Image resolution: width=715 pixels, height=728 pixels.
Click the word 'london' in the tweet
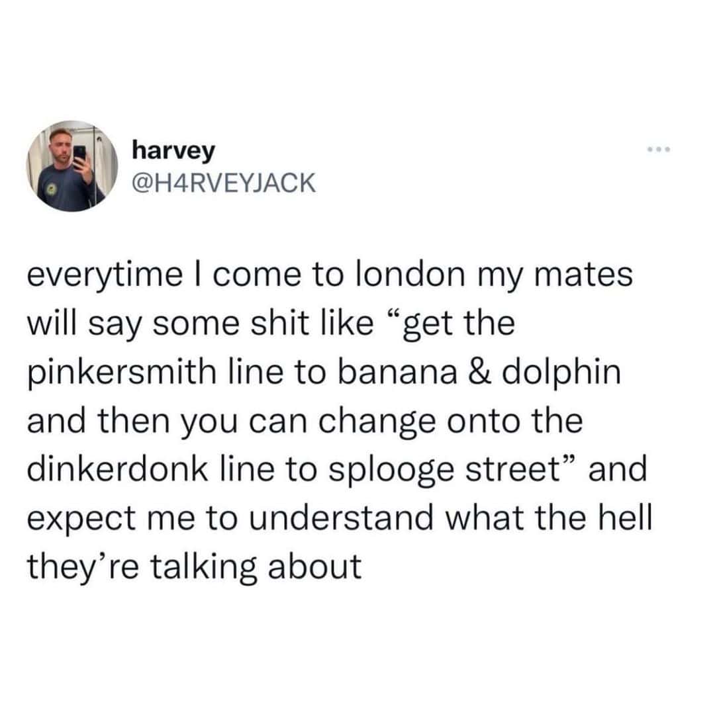click(x=410, y=274)
